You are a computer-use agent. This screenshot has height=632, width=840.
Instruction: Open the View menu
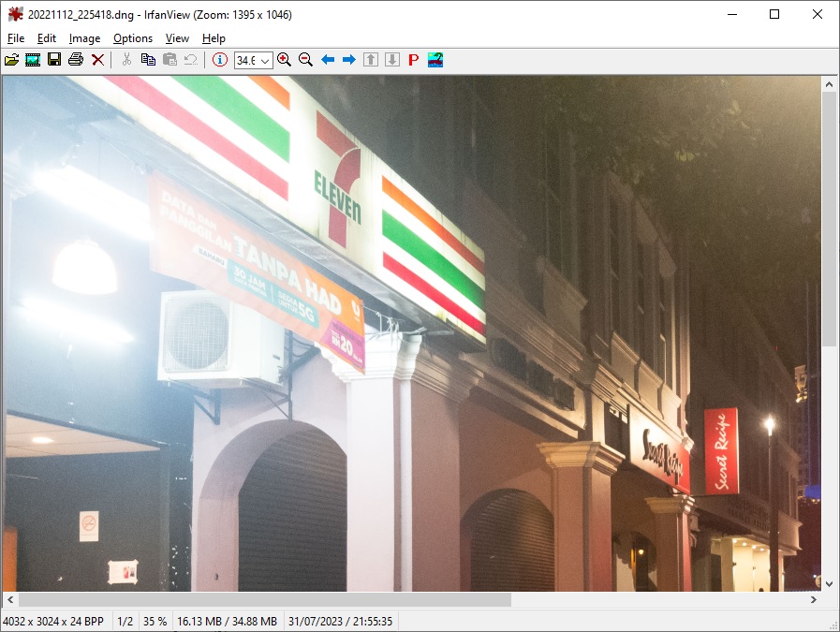(177, 38)
